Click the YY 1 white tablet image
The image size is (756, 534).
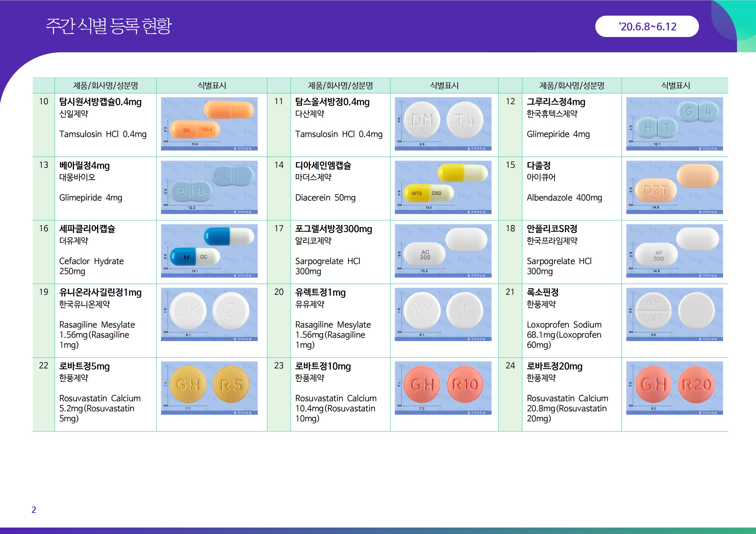pyautogui.click(x=443, y=314)
